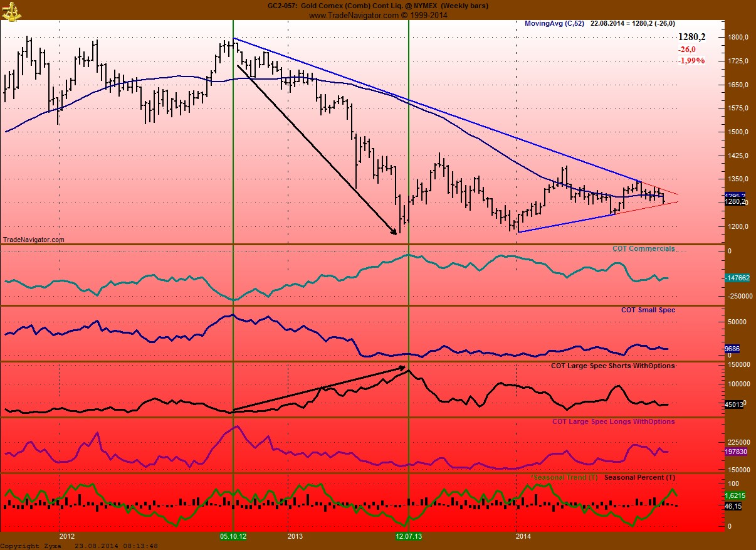756x550 pixels.
Task: Select COT Large Spec Shorts WithOptions label
Action: point(613,366)
